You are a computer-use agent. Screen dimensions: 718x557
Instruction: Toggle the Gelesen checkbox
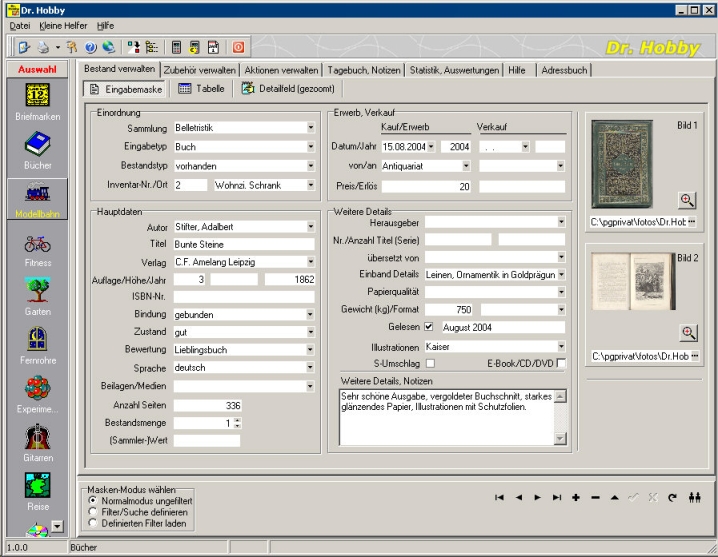point(429,327)
